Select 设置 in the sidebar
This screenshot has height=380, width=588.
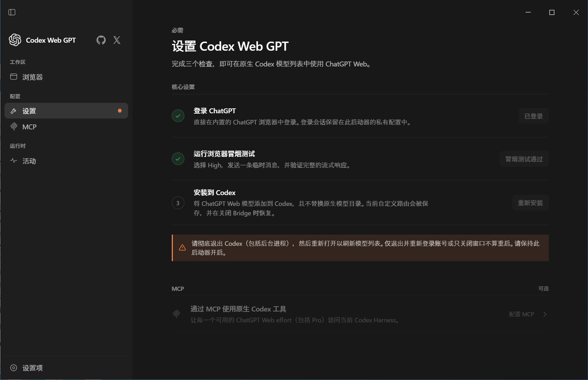click(x=66, y=111)
